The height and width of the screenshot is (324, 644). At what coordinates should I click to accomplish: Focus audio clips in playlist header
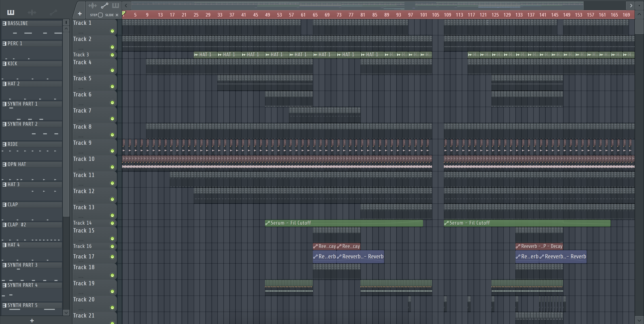click(93, 6)
